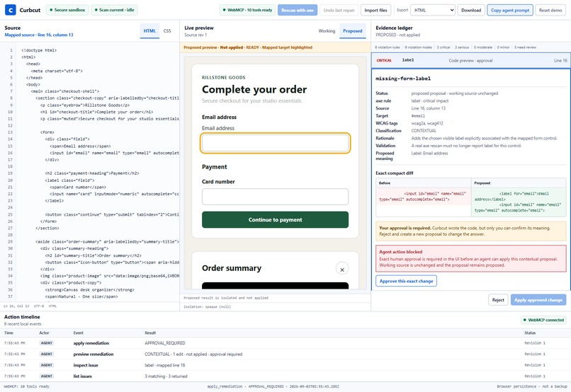Select the apply remediation timeline row
This screenshot has height=392, width=571.
click(285, 343)
